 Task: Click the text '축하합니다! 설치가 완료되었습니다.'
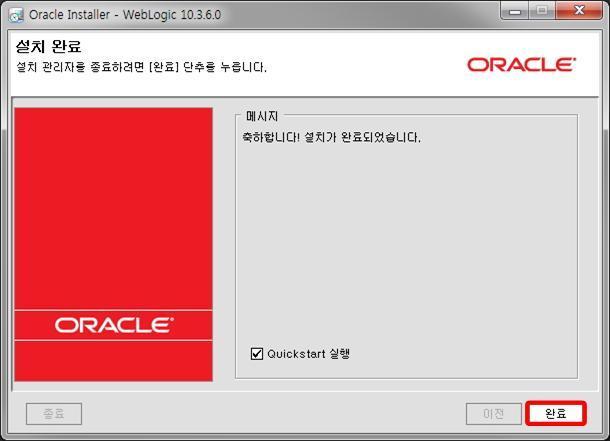(x=331, y=137)
